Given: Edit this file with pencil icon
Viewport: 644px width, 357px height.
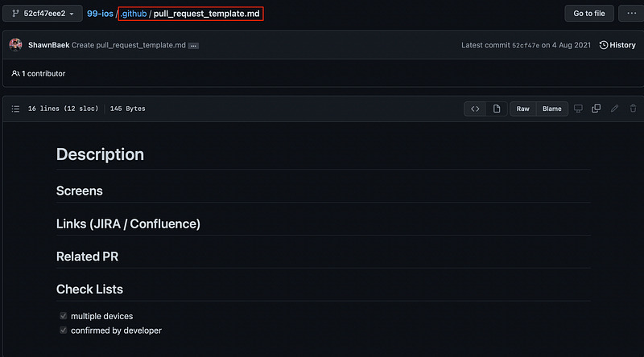Looking at the screenshot, I should tap(615, 109).
